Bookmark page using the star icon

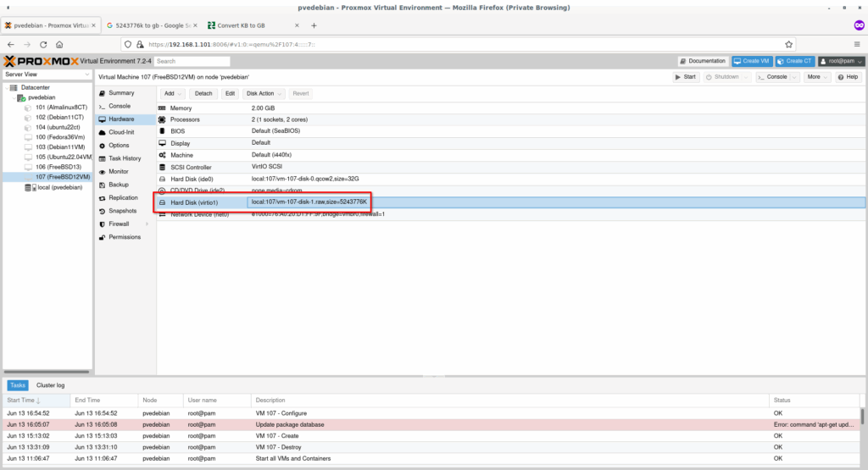click(x=789, y=44)
